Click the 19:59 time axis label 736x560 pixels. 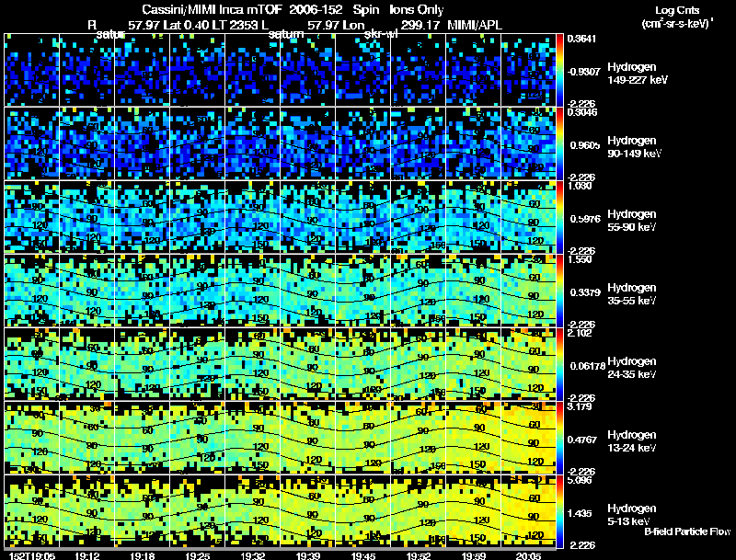pos(474,555)
